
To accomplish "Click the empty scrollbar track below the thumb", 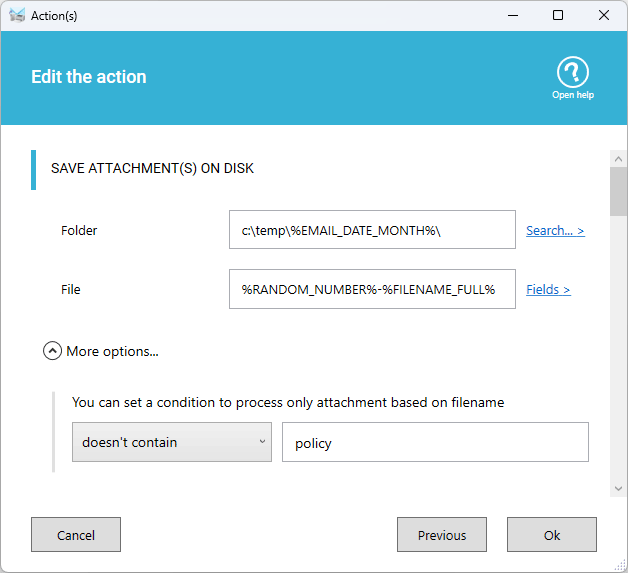I will tap(618, 350).
